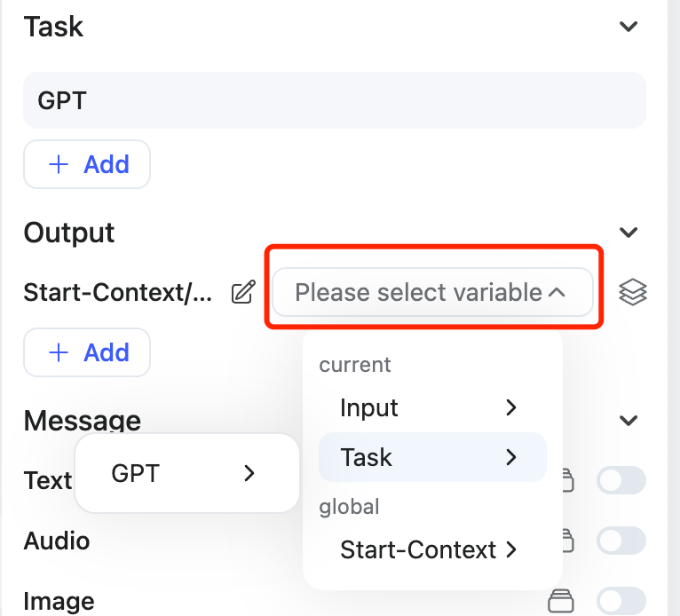Collapse the Output section with its chevron
This screenshot has height=616, width=680.
point(629,233)
